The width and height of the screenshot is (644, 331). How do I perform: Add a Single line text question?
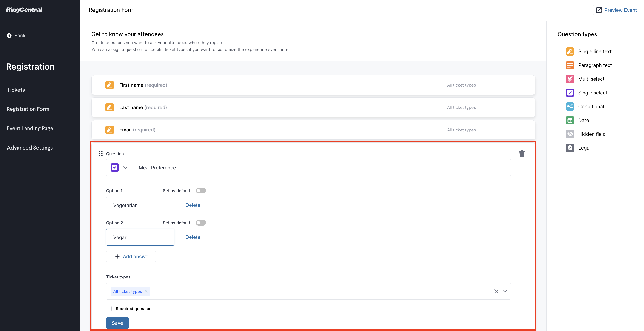(x=589, y=51)
